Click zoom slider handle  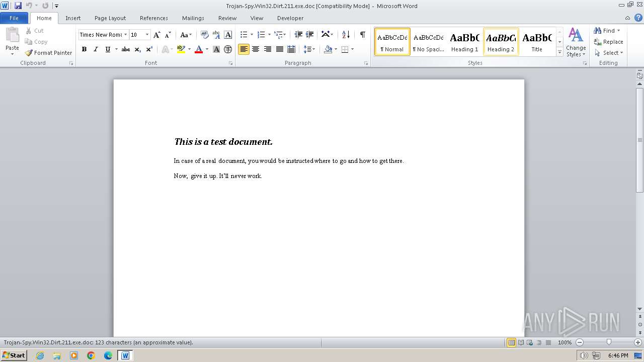(609, 342)
